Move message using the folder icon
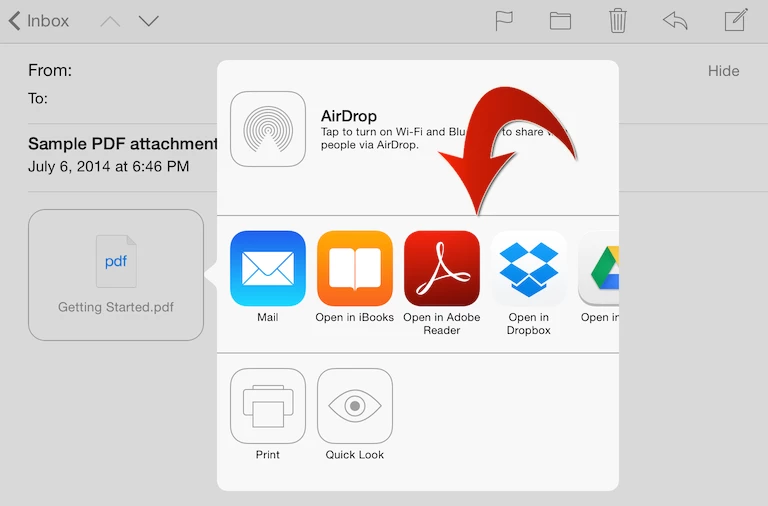This screenshot has height=506, width=768. (560, 21)
